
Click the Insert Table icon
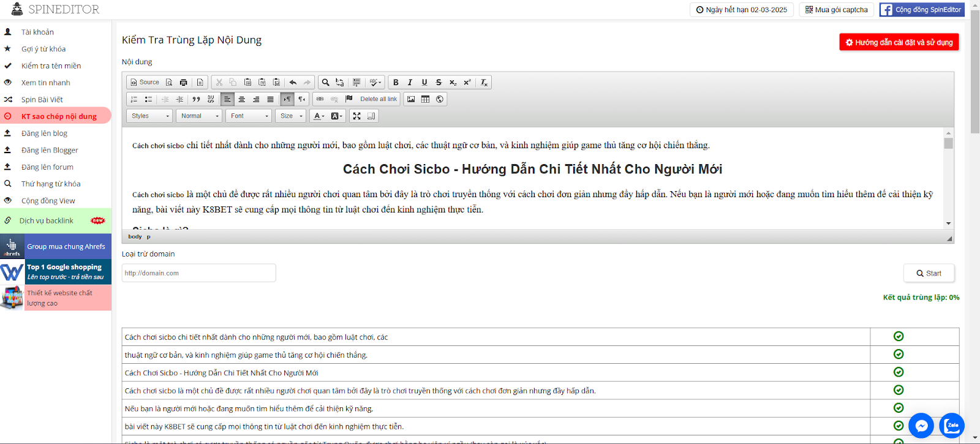click(425, 99)
